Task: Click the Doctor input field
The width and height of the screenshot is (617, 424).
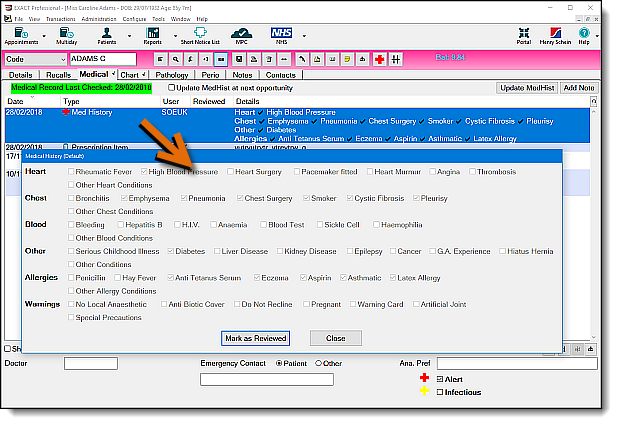Action: coord(91,363)
